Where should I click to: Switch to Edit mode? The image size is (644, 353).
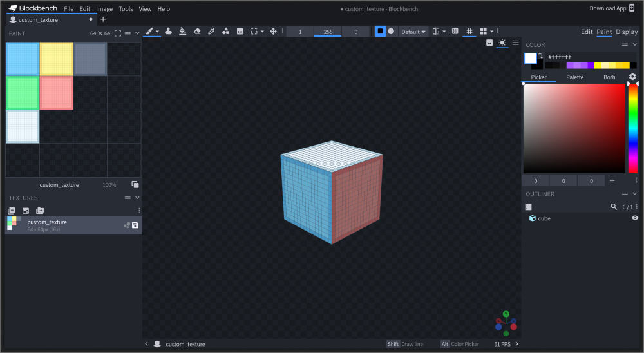(587, 32)
